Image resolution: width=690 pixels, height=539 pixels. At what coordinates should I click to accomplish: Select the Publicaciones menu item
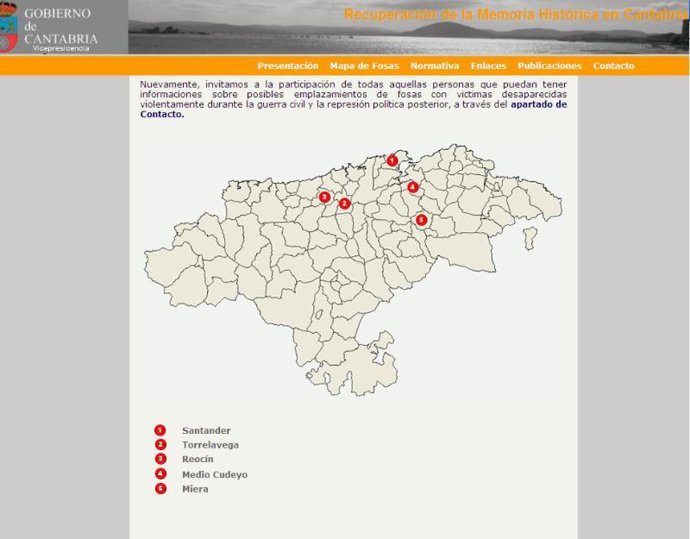(550, 66)
